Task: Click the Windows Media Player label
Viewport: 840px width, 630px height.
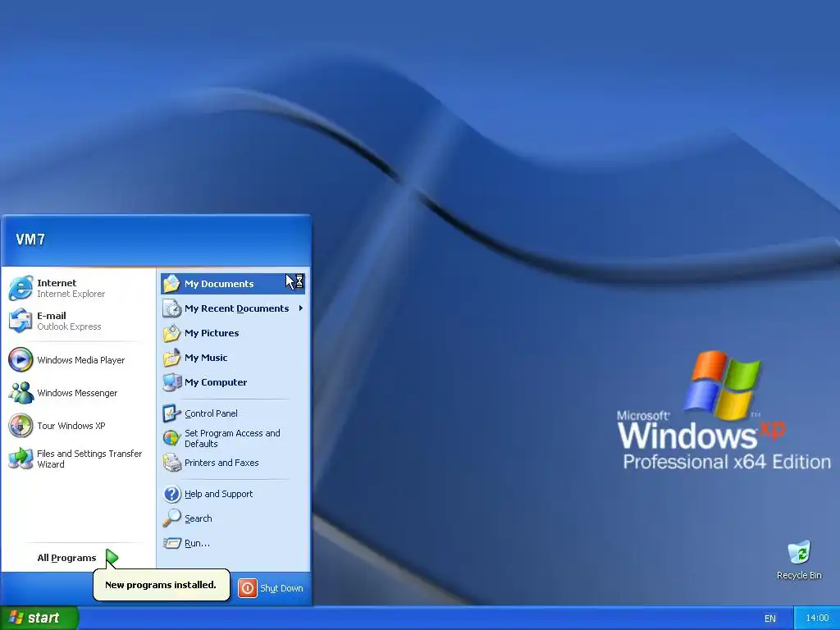Action: [81, 360]
